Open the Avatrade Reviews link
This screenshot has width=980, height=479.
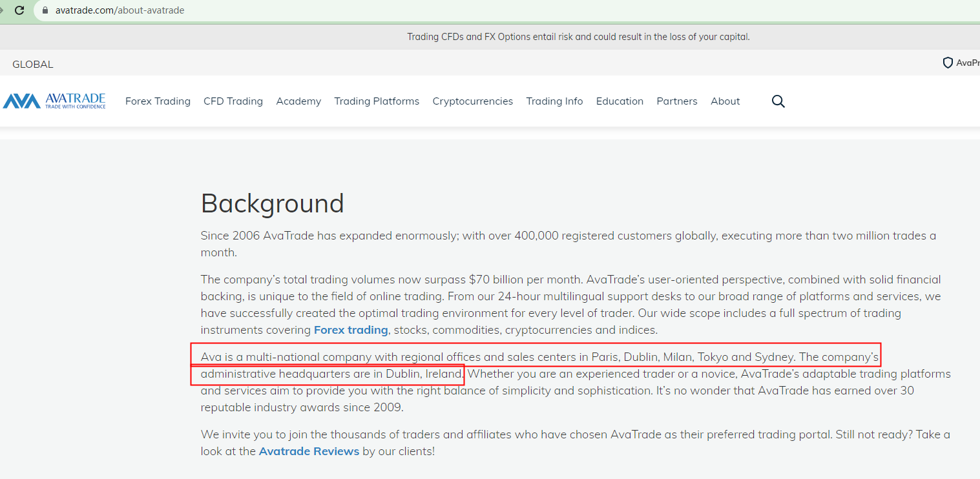click(x=309, y=451)
